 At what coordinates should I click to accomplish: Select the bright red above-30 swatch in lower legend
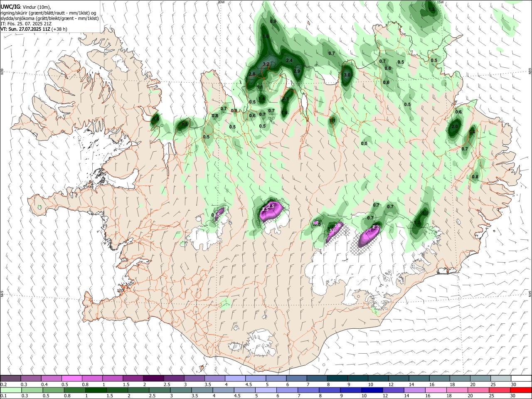pos(522,390)
